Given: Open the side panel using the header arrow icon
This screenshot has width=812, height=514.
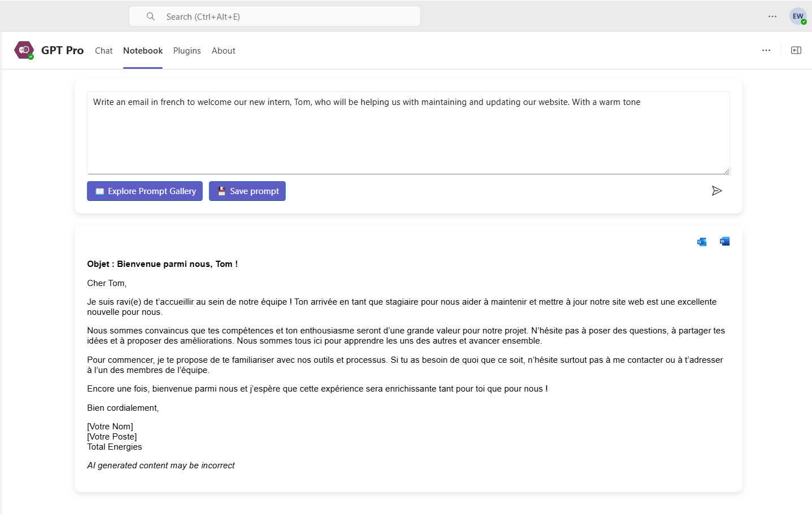Looking at the screenshot, I should pyautogui.click(x=796, y=50).
